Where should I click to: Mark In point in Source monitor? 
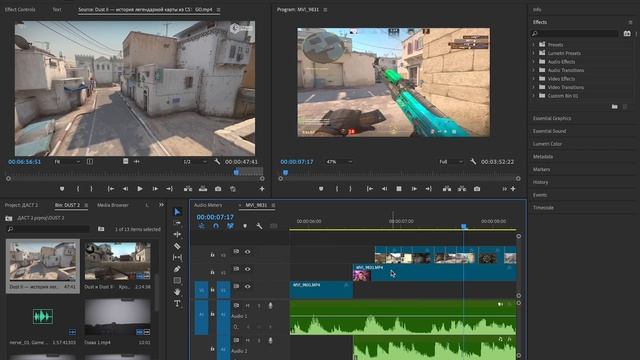tap(78, 189)
